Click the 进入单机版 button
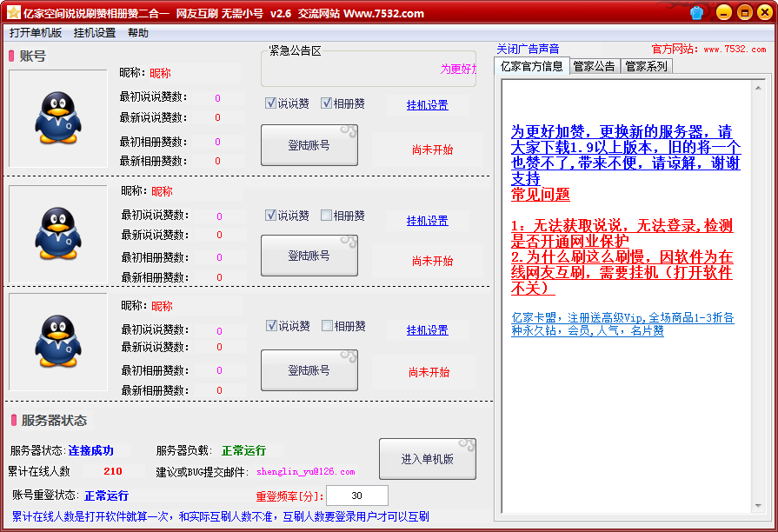778x532 pixels. coord(427,458)
